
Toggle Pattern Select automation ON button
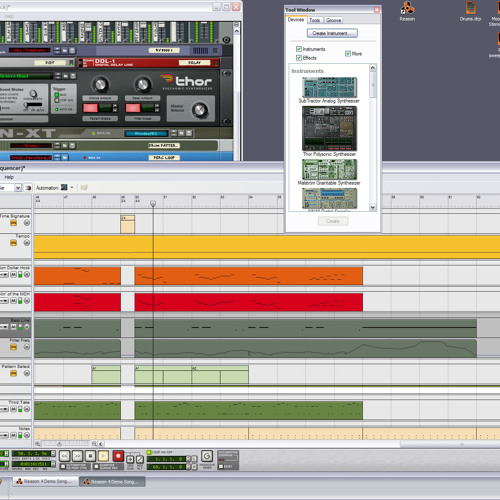point(13,373)
